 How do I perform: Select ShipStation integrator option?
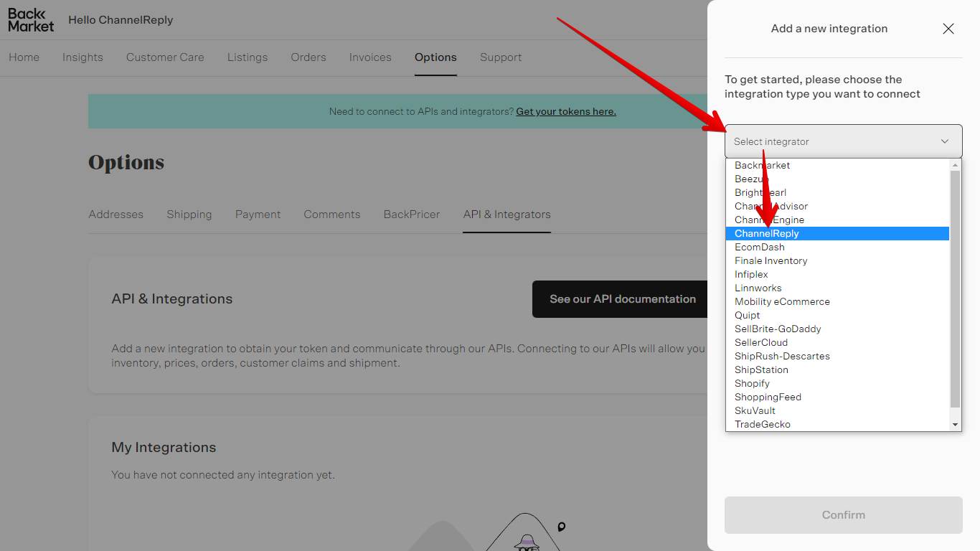(x=837, y=369)
